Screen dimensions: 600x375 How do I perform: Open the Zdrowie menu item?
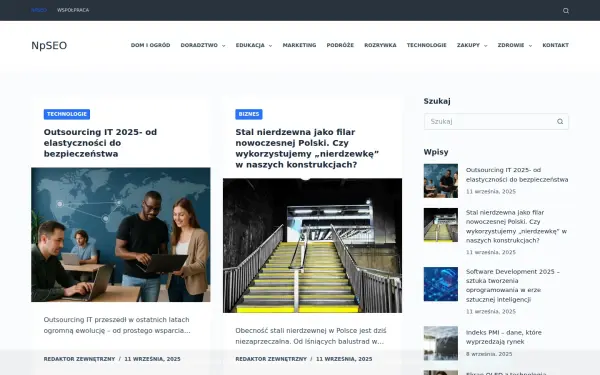click(x=511, y=45)
